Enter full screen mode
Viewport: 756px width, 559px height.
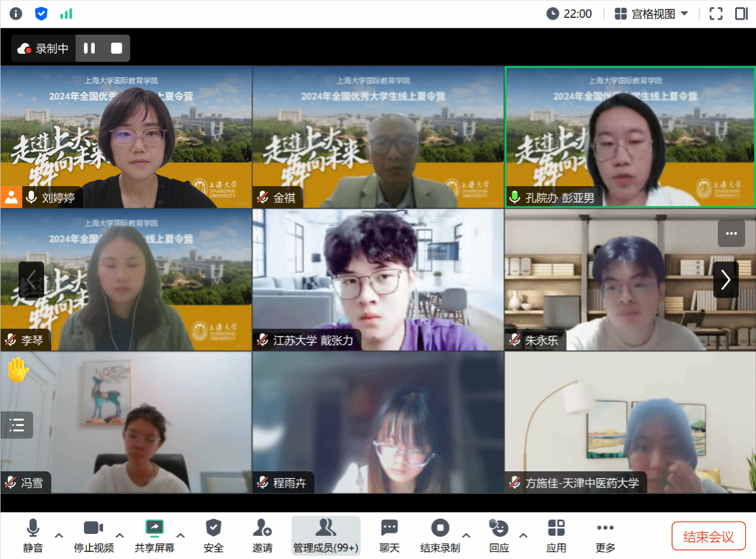point(715,14)
